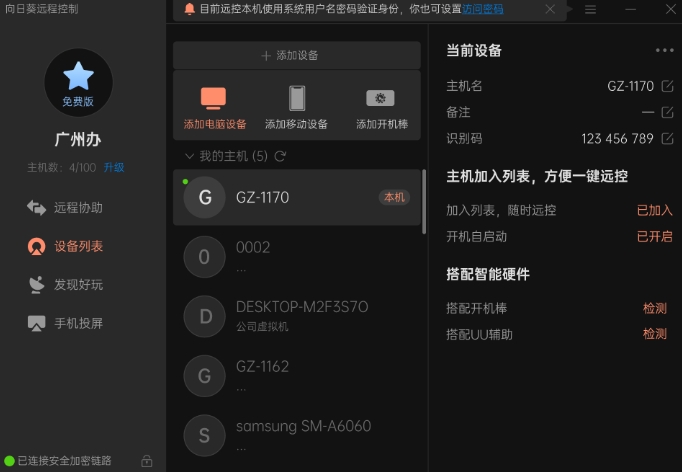Detect the paired boot stick
This screenshot has height=472, width=682.
click(655, 308)
